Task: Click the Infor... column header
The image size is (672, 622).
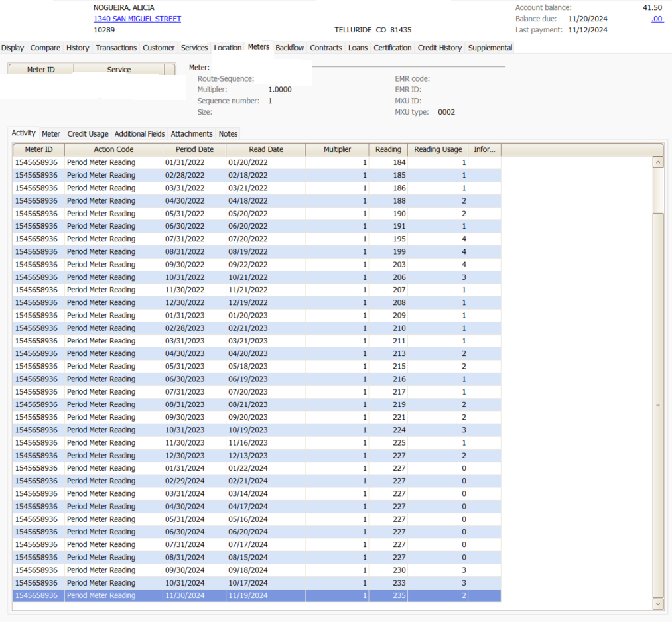Action: (485, 149)
